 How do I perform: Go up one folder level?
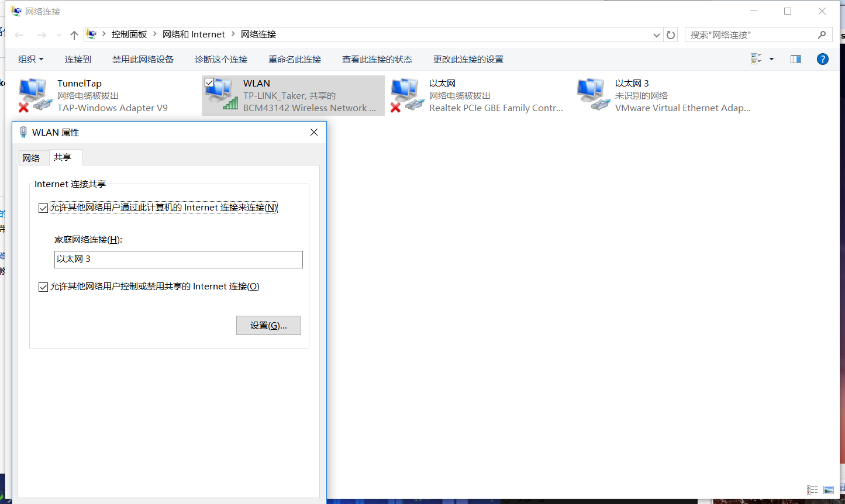click(x=74, y=35)
